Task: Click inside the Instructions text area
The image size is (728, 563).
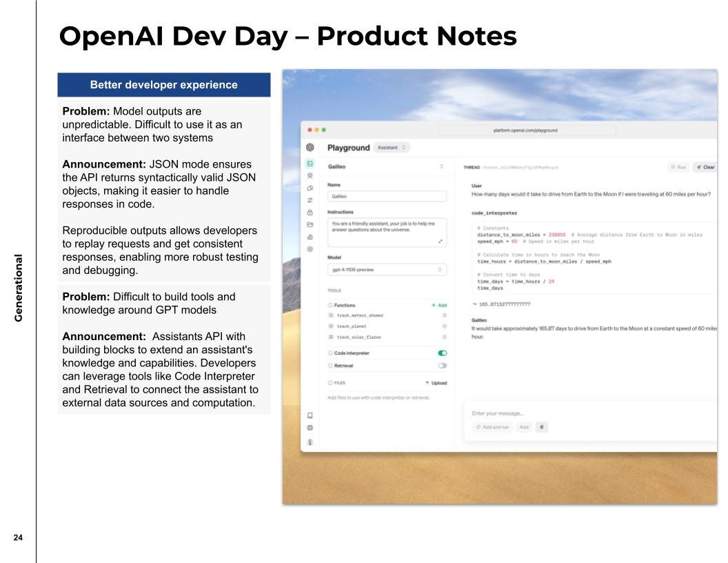Action: point(387,233)
